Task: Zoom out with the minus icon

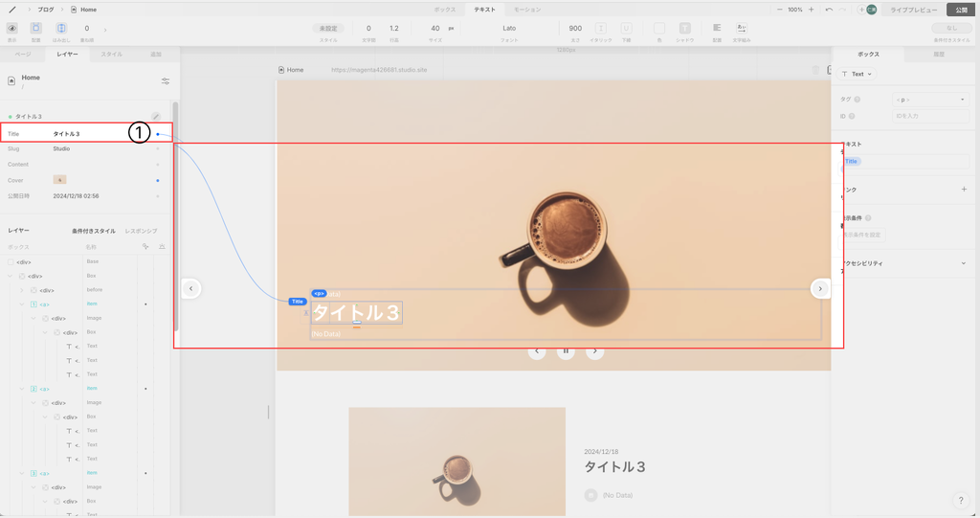Action: 780,10
